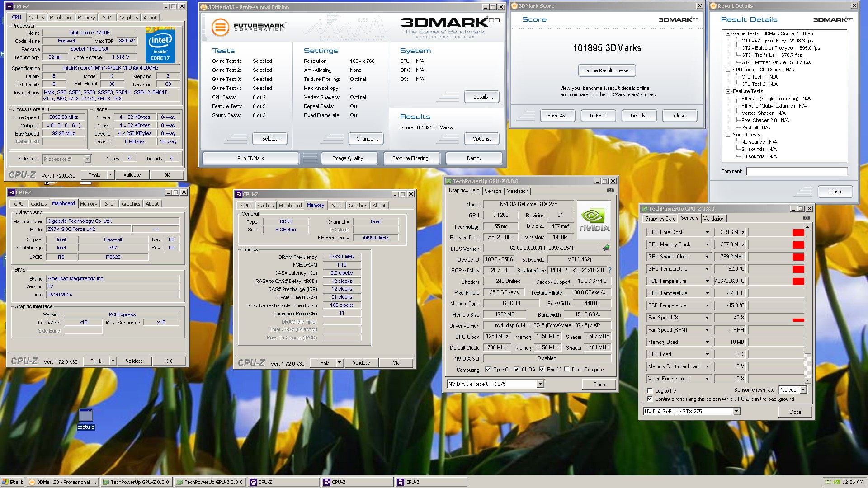Click the Demo button in 3DMark03
This screenshot has height=488, width=868.
[x=475, y=158]
